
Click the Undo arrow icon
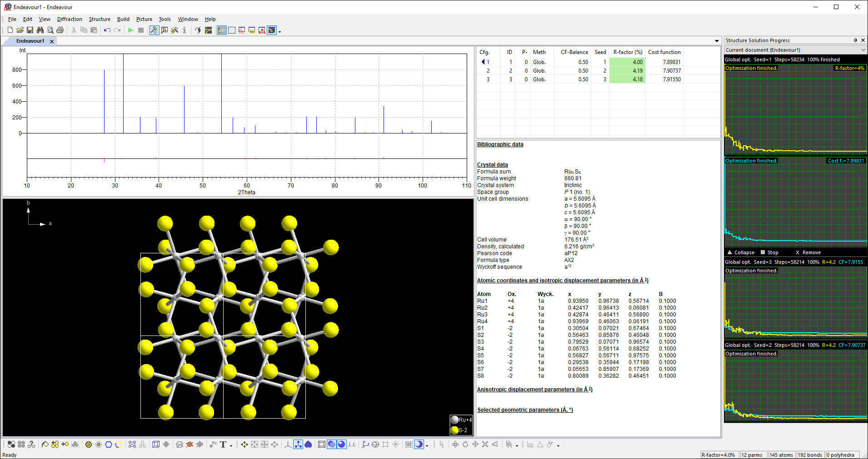click(107, 30)
